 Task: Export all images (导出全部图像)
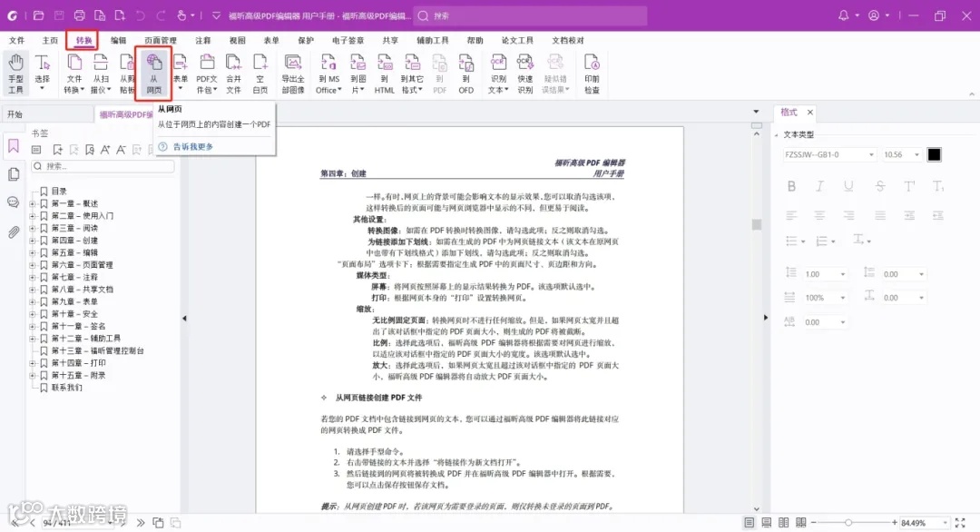click(292, 74)
